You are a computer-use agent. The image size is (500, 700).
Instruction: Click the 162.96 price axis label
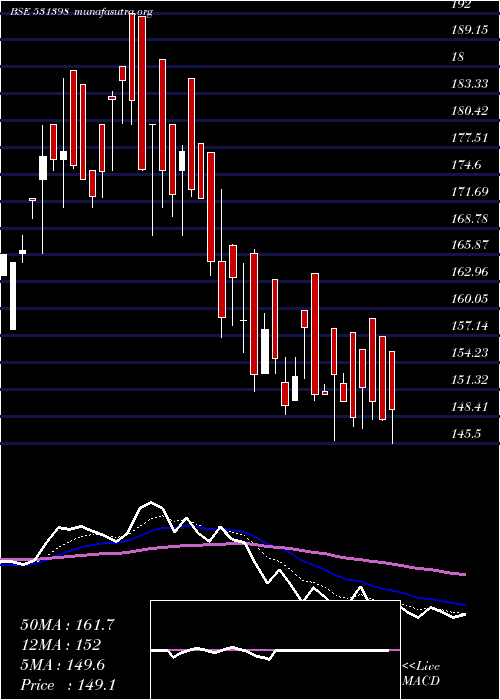pos(470,271)
